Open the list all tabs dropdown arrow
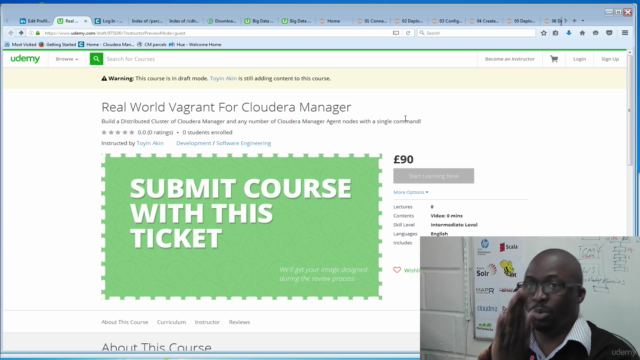This screenshot has width=640, height=360. (583, 20)
